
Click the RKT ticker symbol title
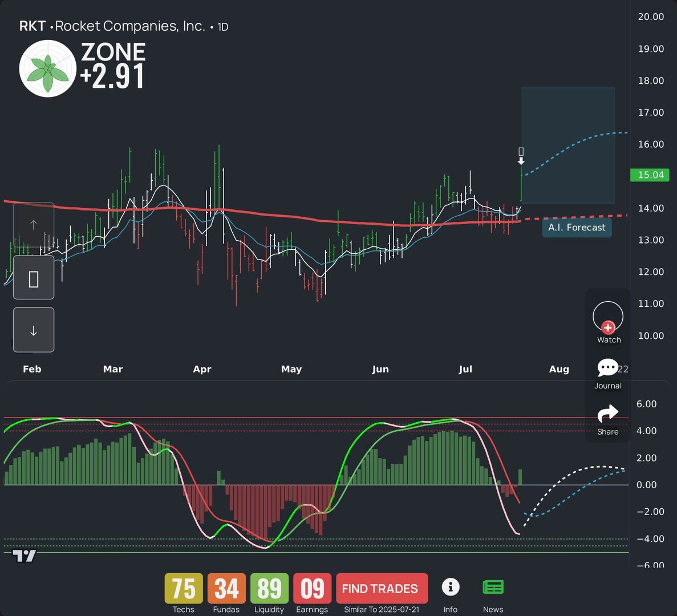[x=33, y=26]
